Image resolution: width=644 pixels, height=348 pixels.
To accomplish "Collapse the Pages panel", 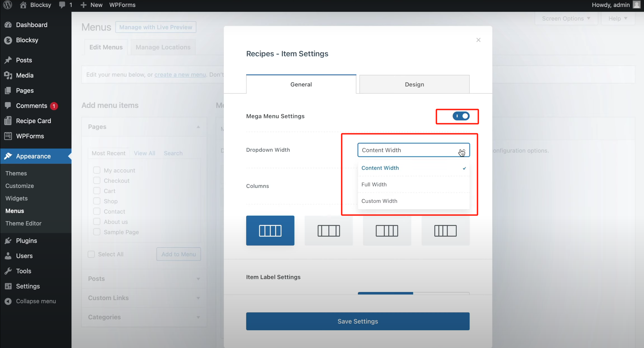I will pos(198,127).
